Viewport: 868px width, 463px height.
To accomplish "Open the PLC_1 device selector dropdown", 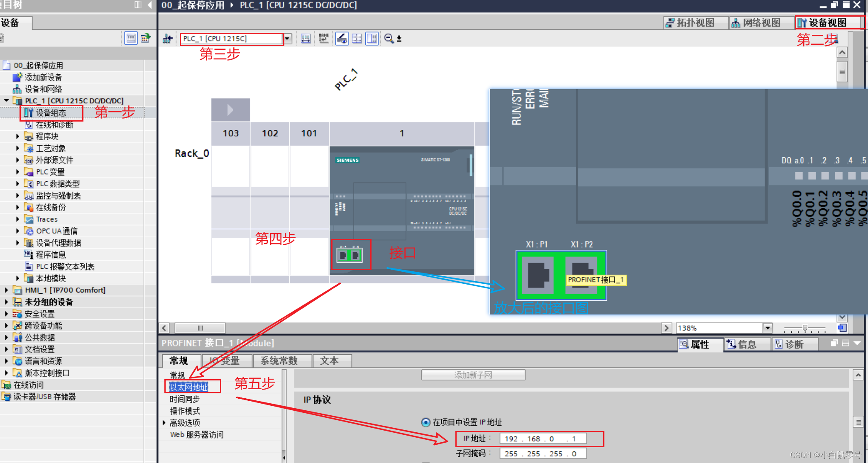I will pyautogui.click(x=288, y=39).
